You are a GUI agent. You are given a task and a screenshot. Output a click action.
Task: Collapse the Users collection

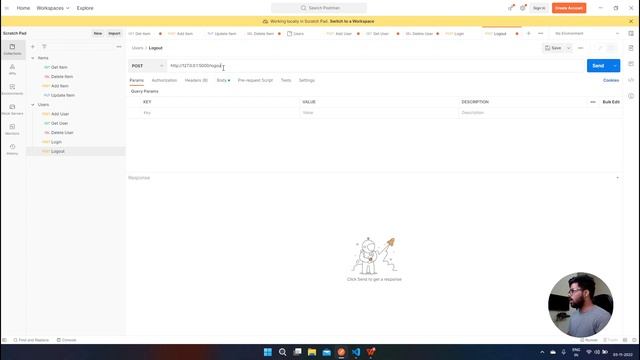tap(33, 105)
